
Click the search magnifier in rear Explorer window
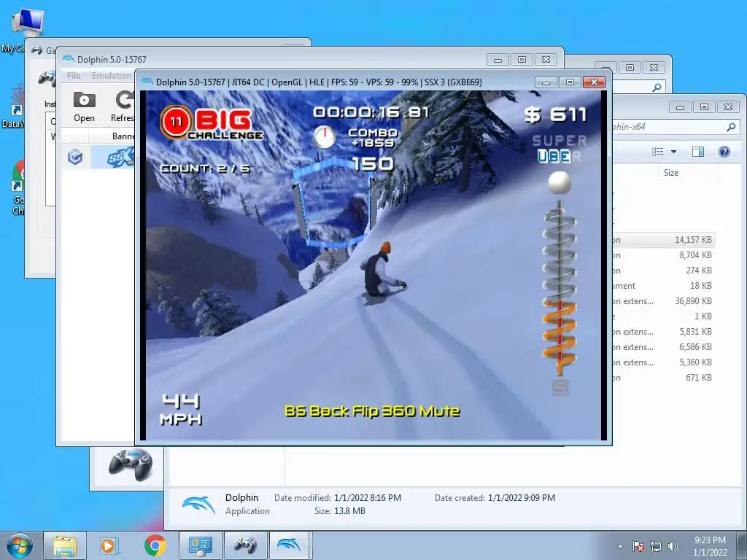(657, 87)
